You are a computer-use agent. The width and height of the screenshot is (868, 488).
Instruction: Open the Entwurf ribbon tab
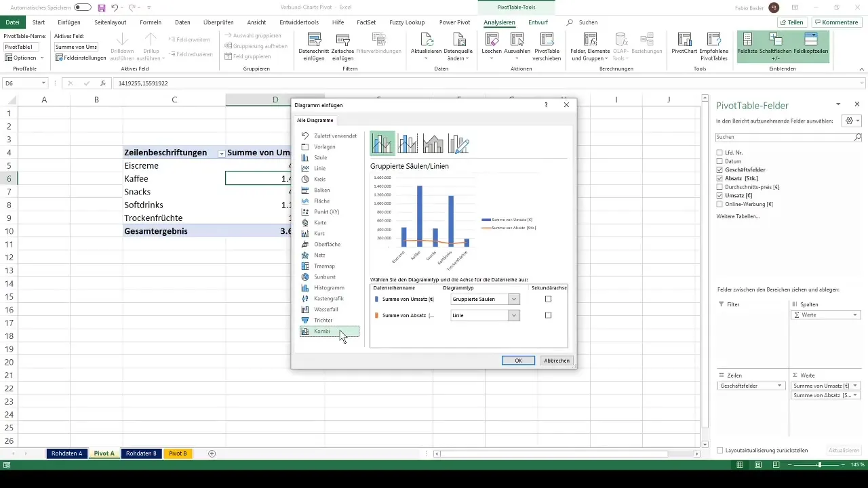point(538,22)
